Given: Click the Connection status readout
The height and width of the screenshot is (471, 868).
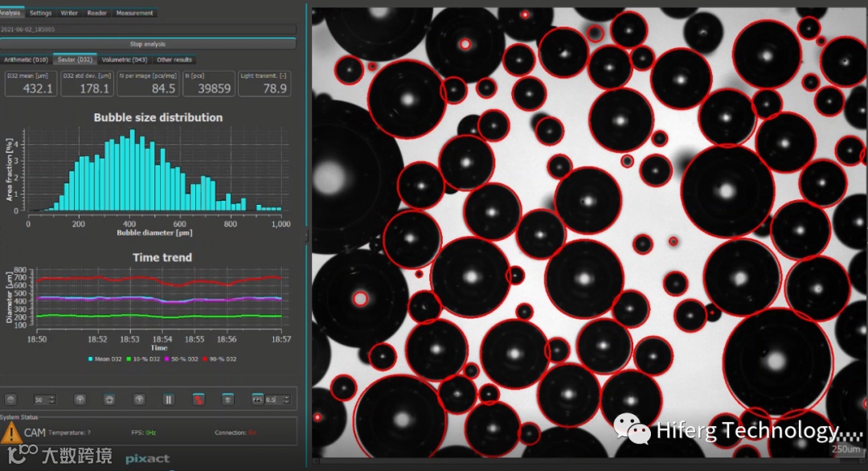Looking at the screenshot, I should point(235,432).
